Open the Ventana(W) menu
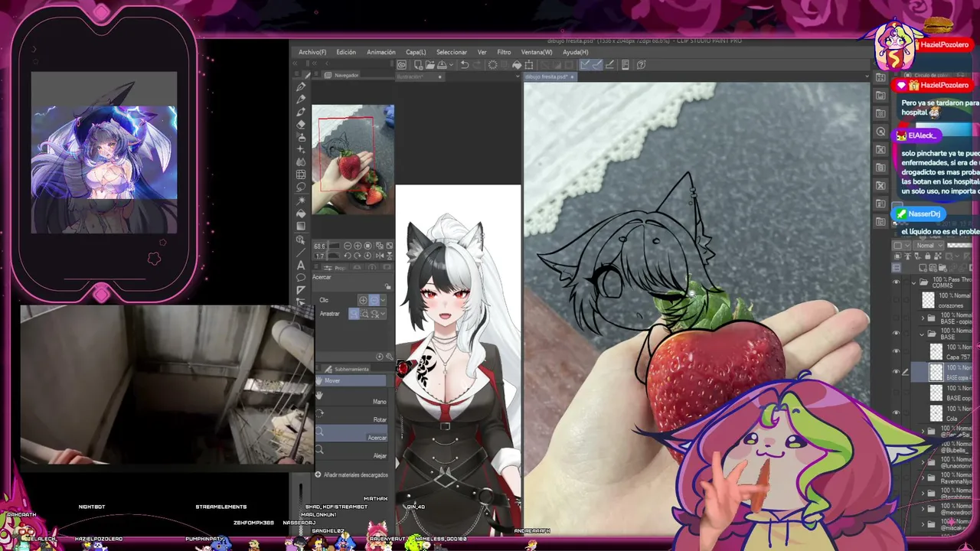Image resolution: width=980 pixels, height=551 pixels. coord(537,52)
